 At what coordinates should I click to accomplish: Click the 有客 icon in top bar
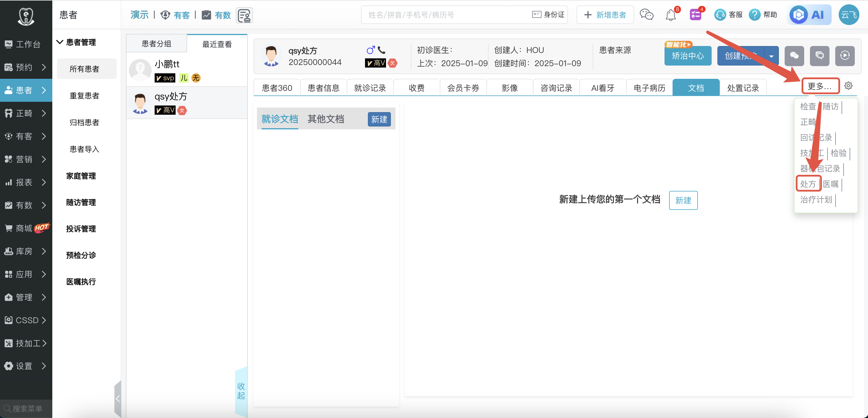[x=165, y=15]
